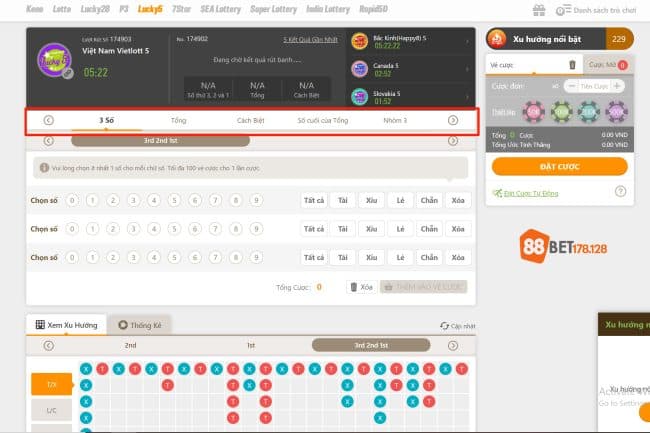Open India Lottery menu item
Image resolution: width=650 pixels, height=433 pixels.
coord(328,9)
